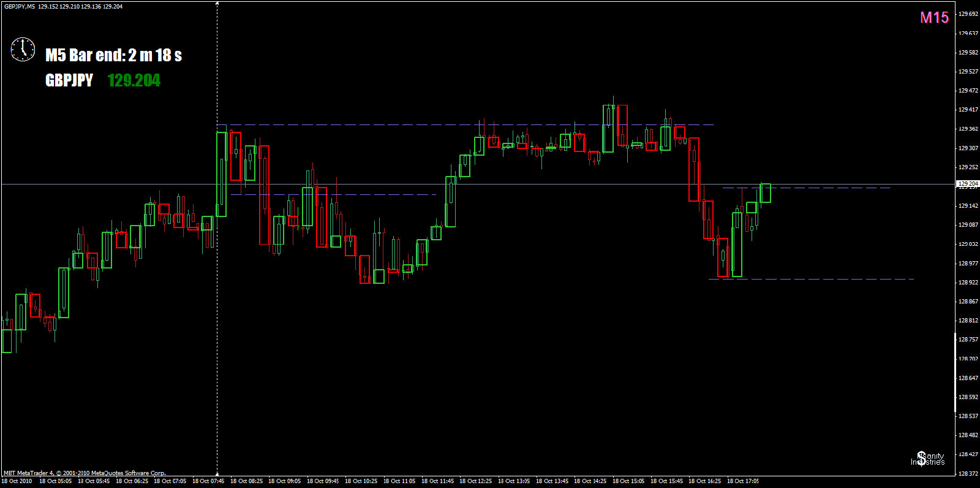Click the 128.427 price axis label
The image size is (980, 488).
click(x=968, y=454)
